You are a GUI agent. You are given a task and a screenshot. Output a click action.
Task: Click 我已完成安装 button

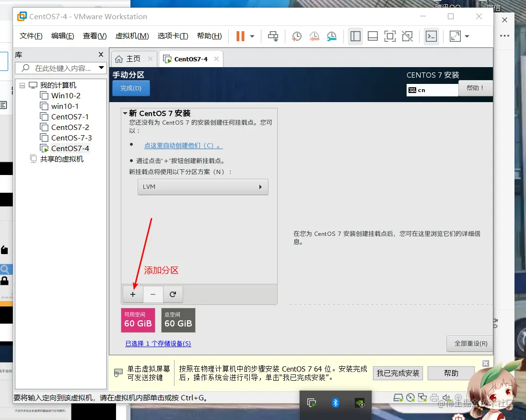pos(398,373)
